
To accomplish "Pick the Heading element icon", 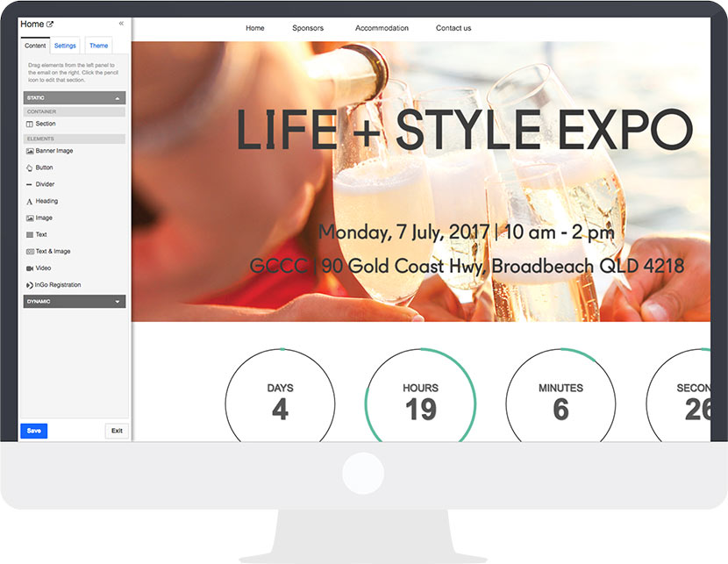I will click(x=29, y=201).
